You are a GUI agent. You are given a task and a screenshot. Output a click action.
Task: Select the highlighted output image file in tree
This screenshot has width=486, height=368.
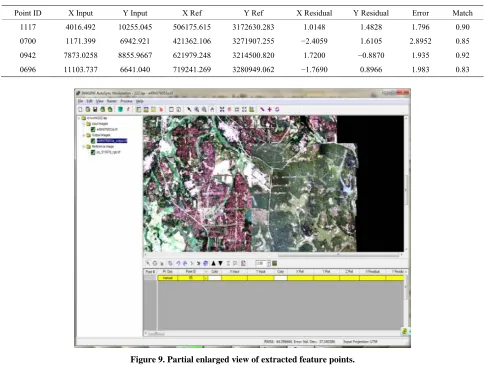(x=112, y=141)
